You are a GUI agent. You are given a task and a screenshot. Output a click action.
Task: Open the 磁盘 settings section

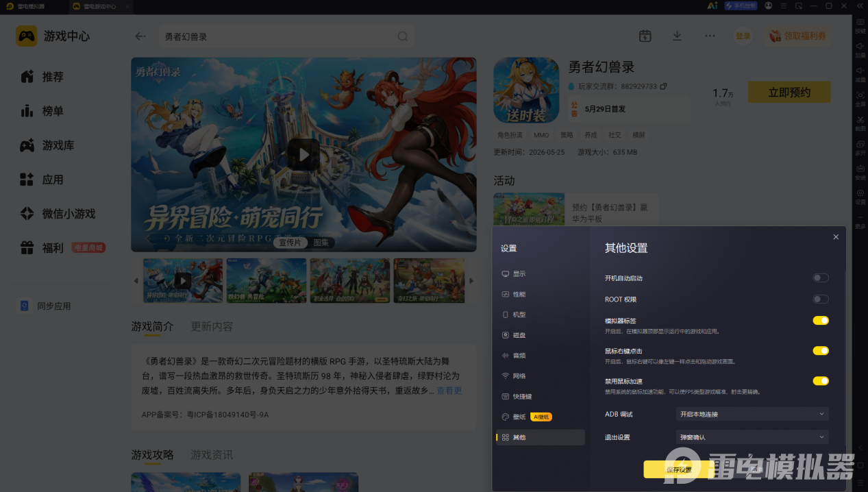(540, 335)
